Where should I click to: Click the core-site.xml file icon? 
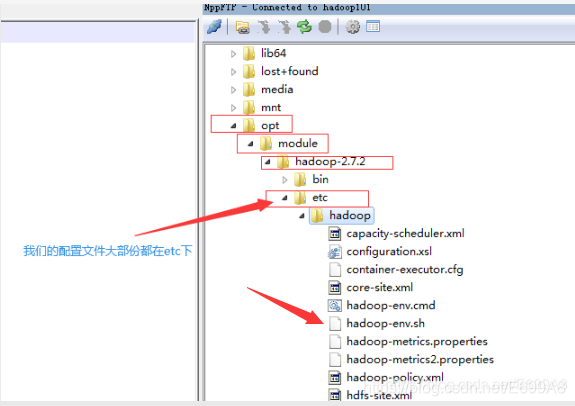click(334, 287)
